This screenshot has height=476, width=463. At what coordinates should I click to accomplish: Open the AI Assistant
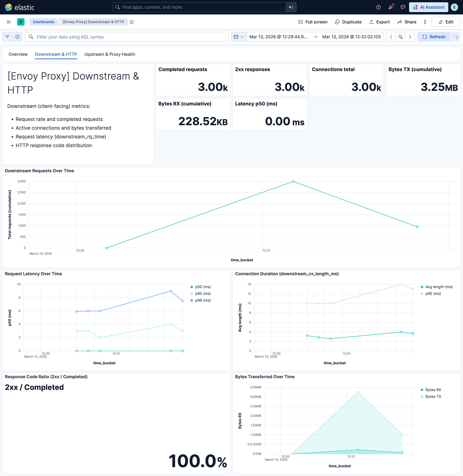[x=428, y=7]
